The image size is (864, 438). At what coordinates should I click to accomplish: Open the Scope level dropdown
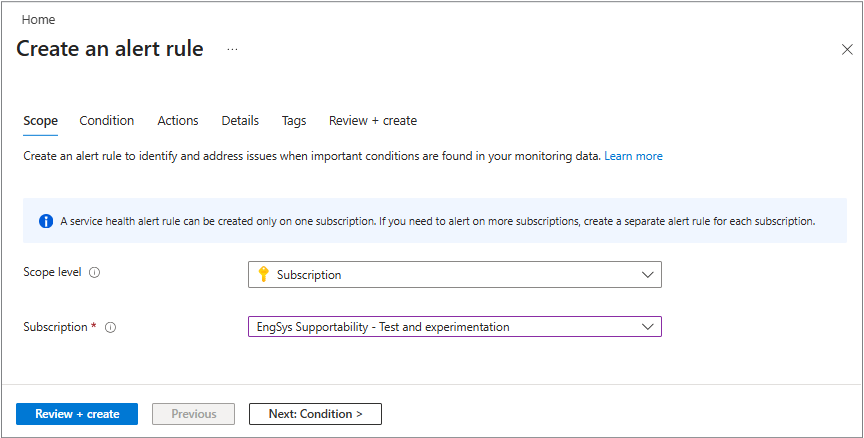click(x=454, y=274)
